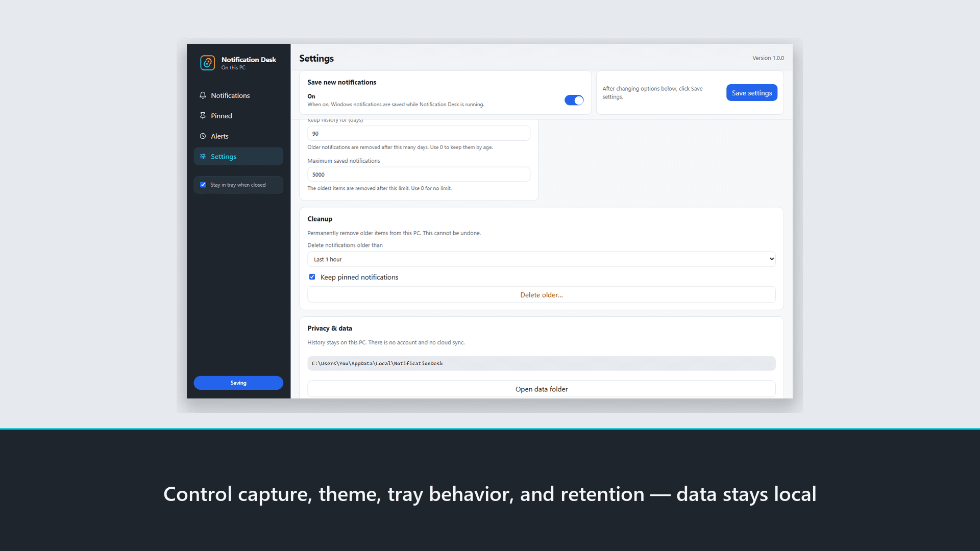Click the Delete older... button

(542, 295)
